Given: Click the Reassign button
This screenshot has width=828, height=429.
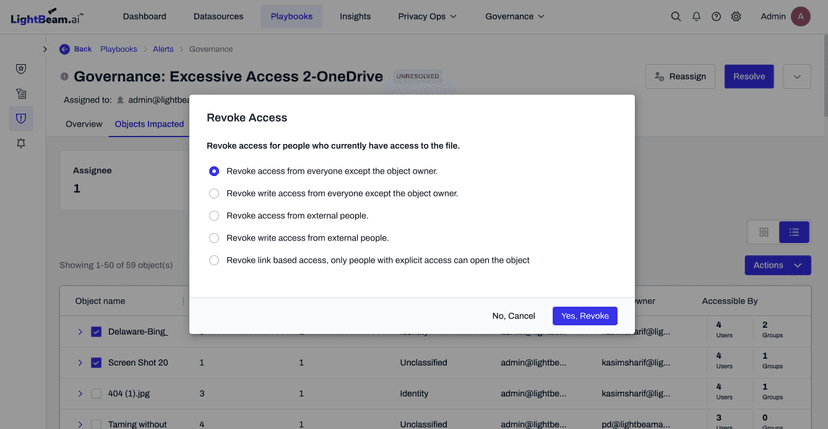Looking at the screenshot, I should pyautogui.click(x=680, y=77).
